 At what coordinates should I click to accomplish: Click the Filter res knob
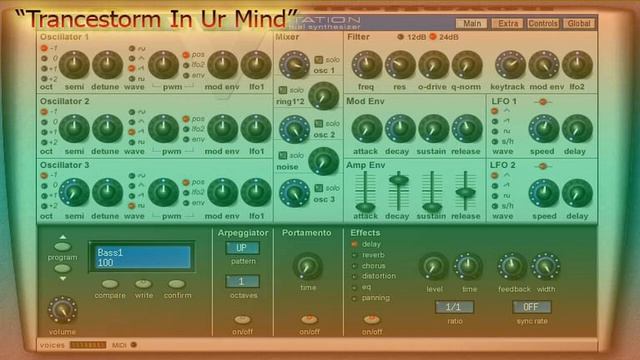click(400, 64)
